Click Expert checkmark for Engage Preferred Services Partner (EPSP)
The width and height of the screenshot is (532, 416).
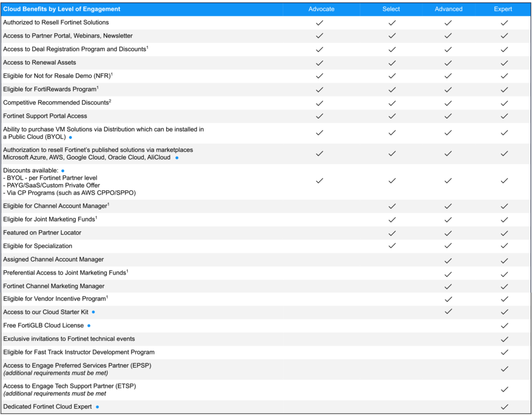tap(504, 369)
